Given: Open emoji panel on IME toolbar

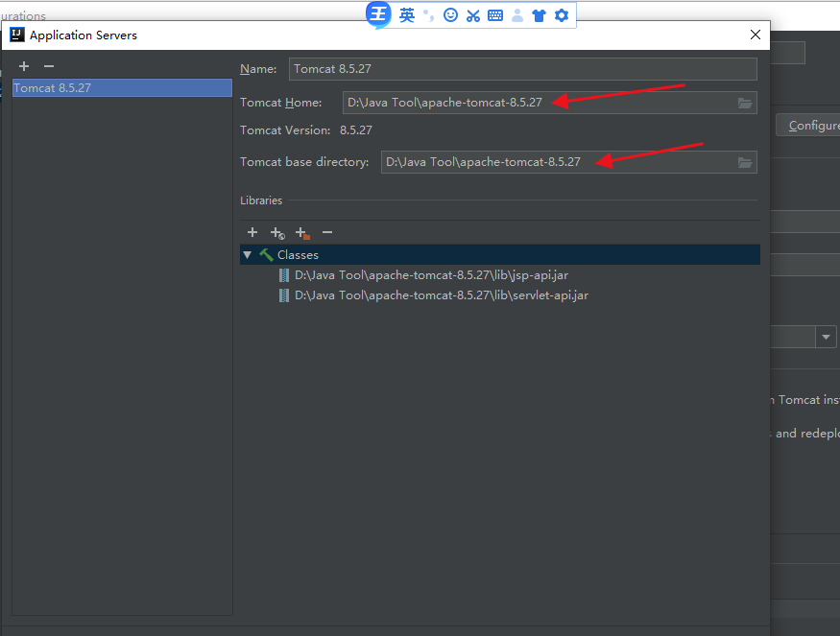Looking at the screenshot, I should [x=450, y=15].
